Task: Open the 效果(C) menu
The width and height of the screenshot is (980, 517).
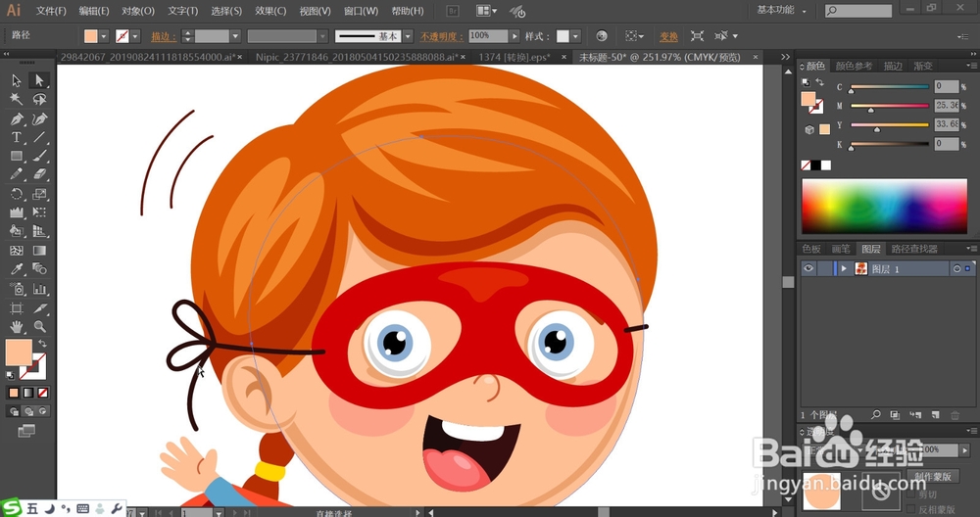Action: pos(270,11)
